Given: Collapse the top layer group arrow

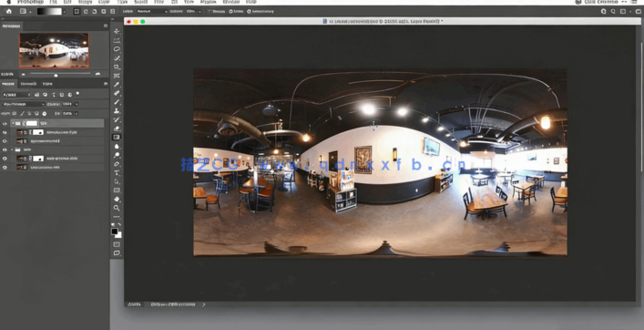Looking at the screenshot, I should point(13,123).
